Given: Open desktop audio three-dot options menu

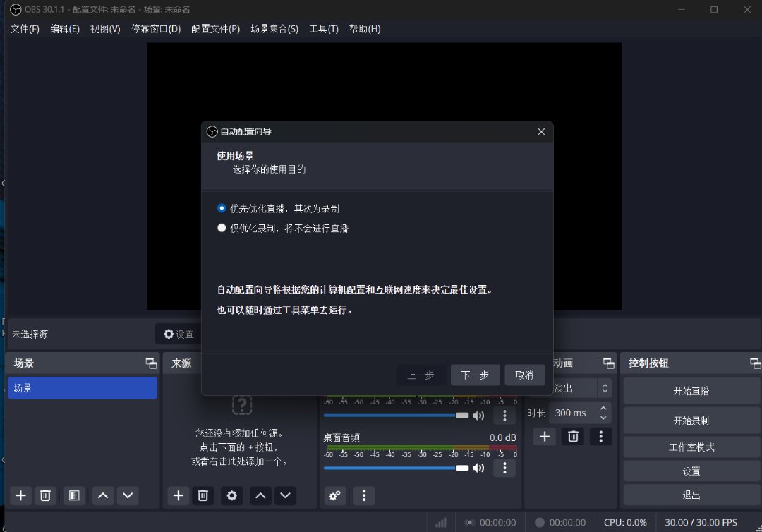Looking at the screenshot, I should pos(504,468).
